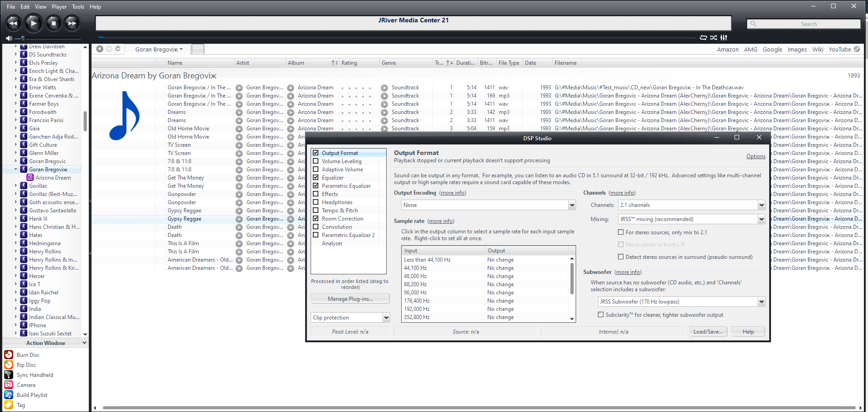Enable the Volume Leveling checkbox
The width and height of the screenshot is (868, 412).
coord(316,161)
